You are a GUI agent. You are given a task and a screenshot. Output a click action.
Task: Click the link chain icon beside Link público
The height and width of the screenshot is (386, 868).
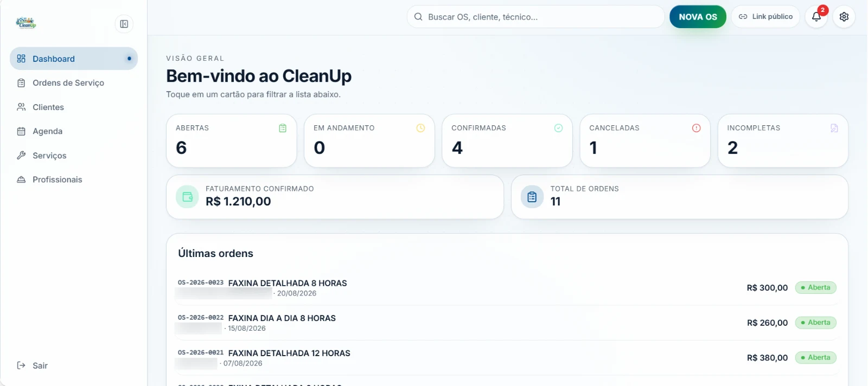[743, 17]
